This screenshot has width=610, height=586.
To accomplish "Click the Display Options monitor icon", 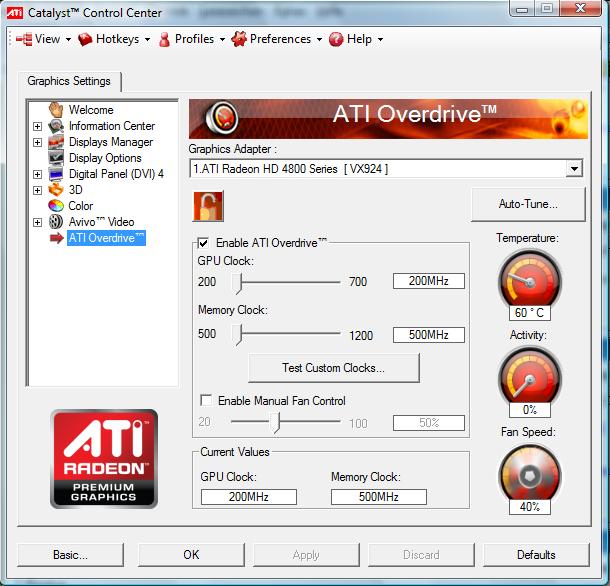I will pyautogui.click(x=56, y=158).
